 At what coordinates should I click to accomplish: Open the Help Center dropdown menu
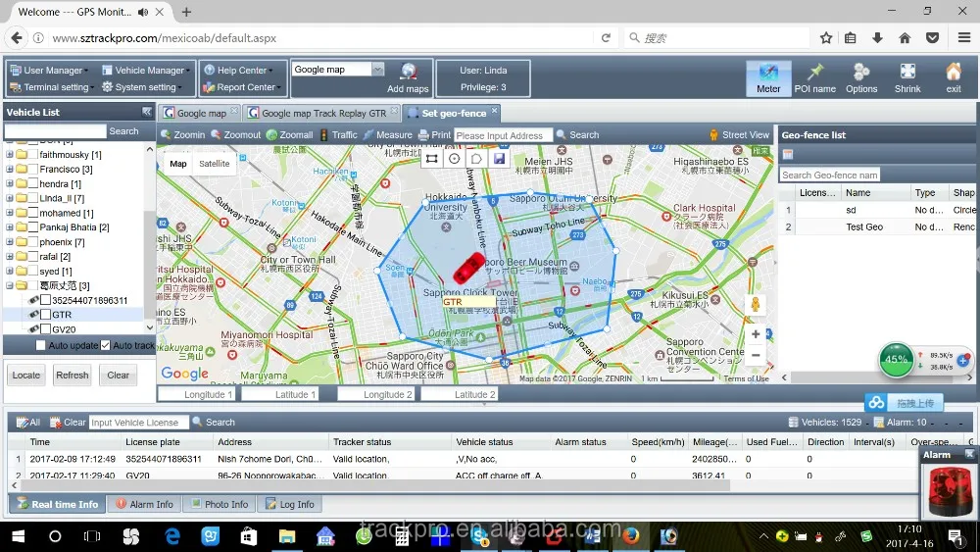coord(239,70)
